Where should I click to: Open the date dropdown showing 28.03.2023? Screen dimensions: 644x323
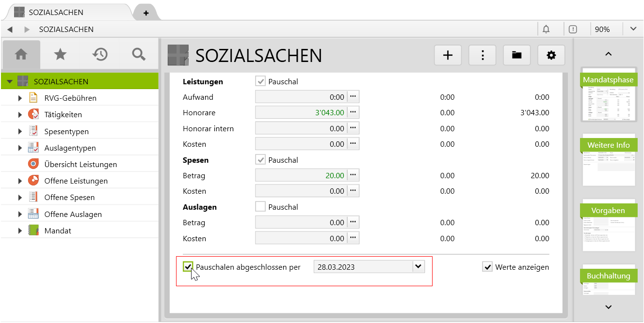[418, 267]
